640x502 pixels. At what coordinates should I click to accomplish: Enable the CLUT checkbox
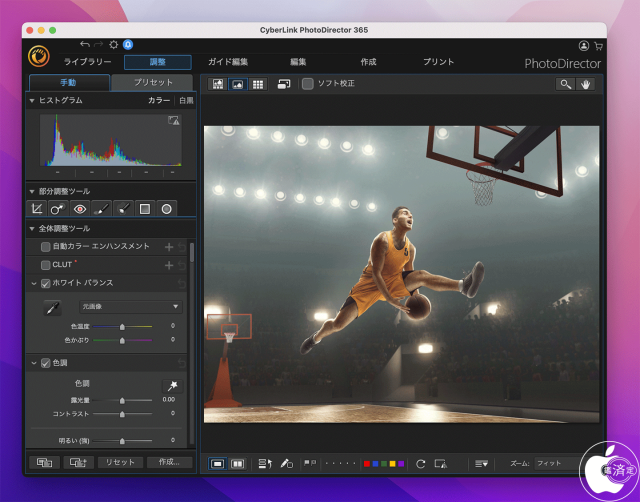pyautogui.click(x=46, y=265)
